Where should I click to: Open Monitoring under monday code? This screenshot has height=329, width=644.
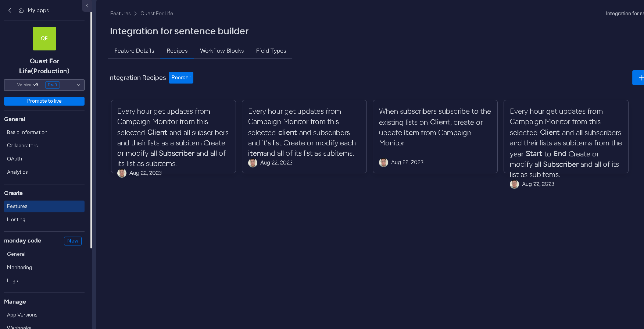[19, 267]
